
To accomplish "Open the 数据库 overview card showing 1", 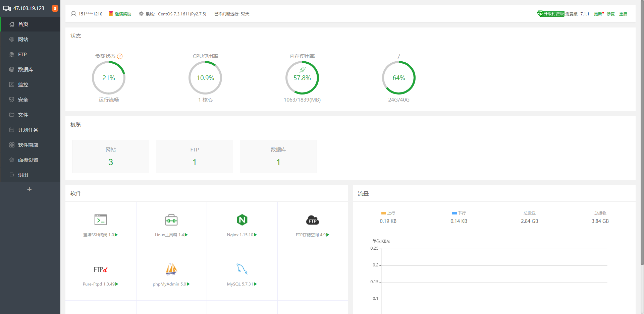I will pyautogui.click(x=278, y=156).
